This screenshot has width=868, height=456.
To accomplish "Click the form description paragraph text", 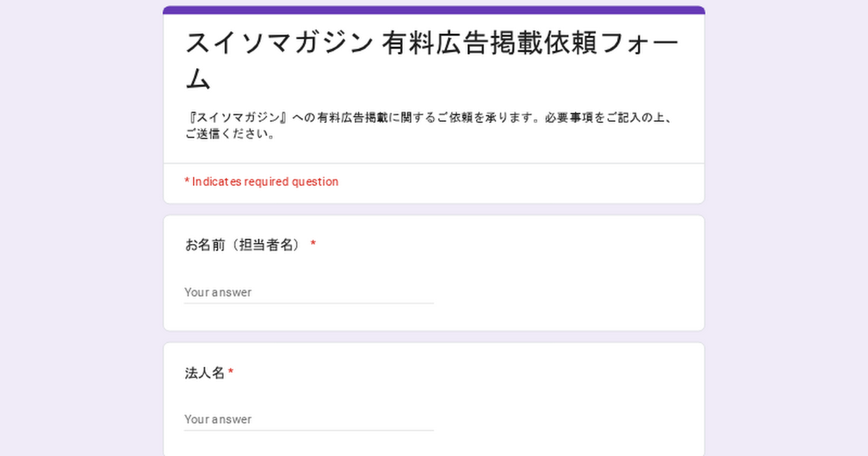I will 433,118.
